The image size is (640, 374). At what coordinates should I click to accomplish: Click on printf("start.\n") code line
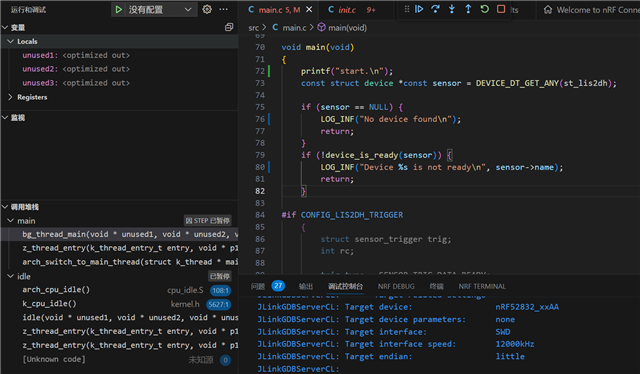point(347,71)
